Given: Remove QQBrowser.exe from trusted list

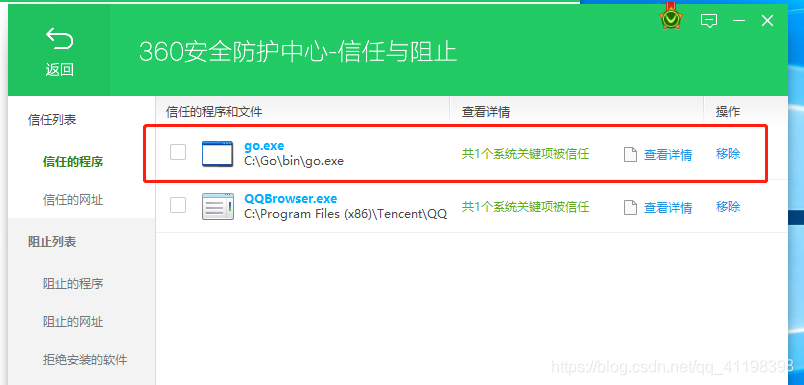Looking at the screenshot, I should coord(728,207).
